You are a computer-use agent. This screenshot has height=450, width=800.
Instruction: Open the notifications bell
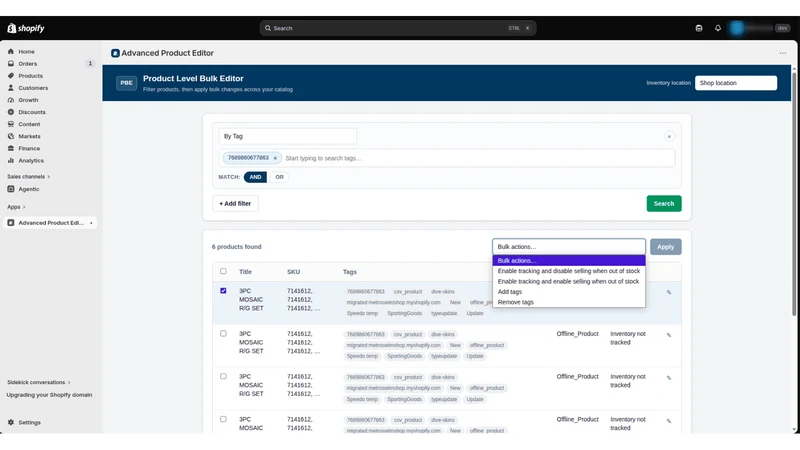coord(717,28)
